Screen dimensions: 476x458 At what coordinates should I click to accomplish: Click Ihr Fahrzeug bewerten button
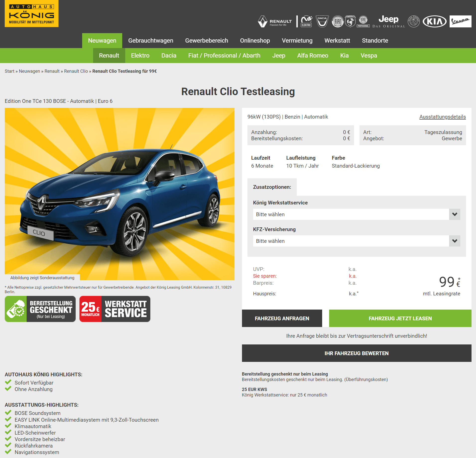point(357,353)
